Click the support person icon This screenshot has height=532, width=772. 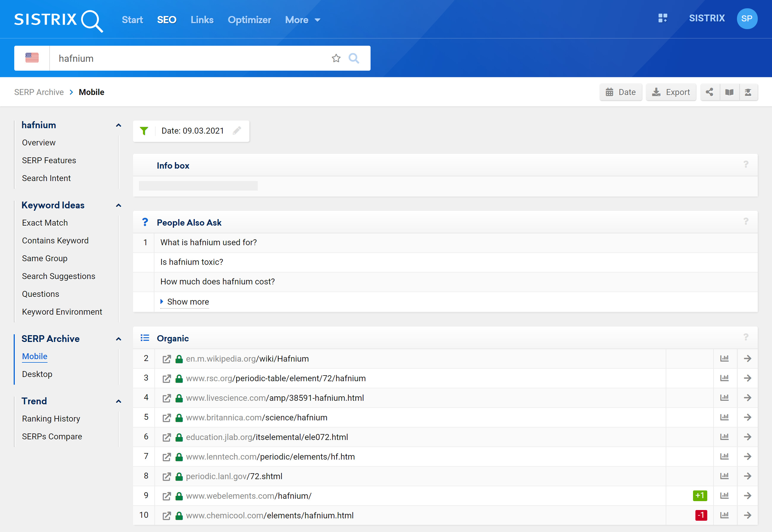click(748, 92)
